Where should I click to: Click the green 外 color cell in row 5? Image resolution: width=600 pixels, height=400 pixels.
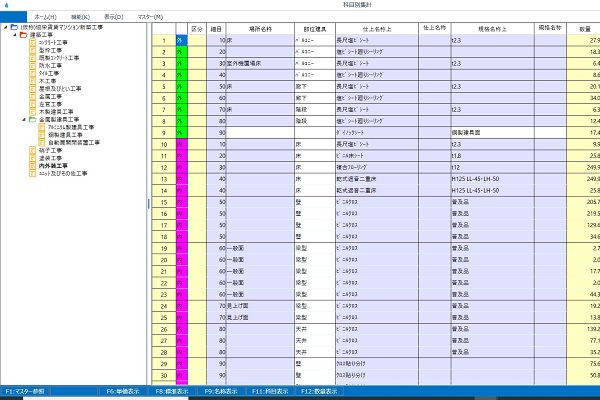coord(182,87)
